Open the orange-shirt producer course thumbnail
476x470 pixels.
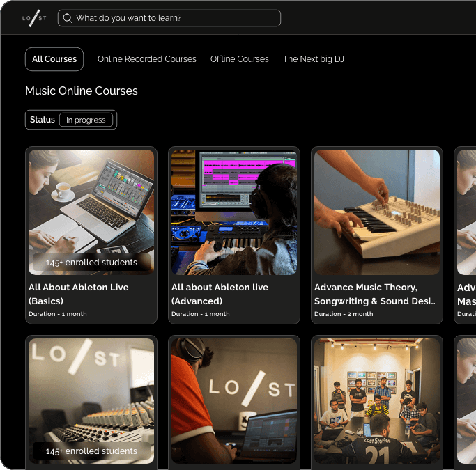234,401
